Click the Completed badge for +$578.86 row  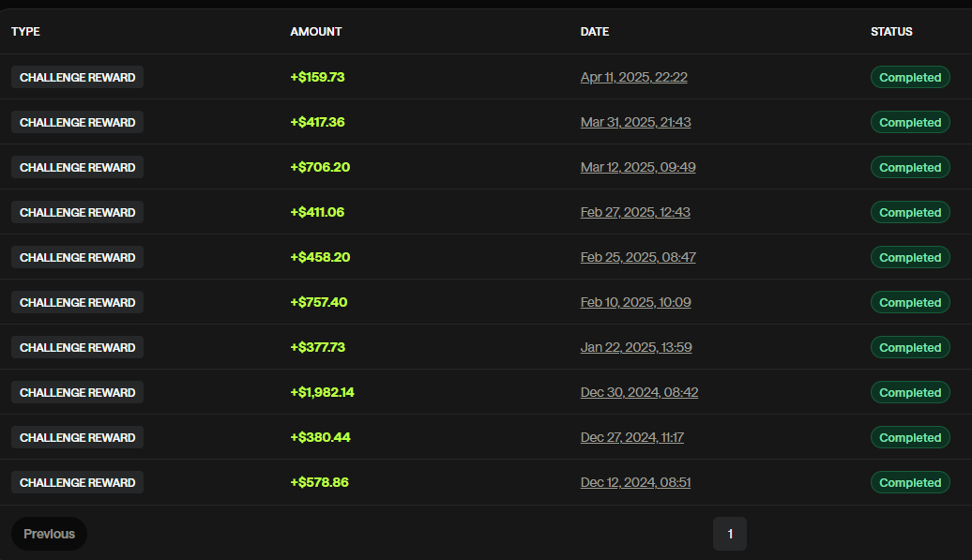coord(909,482)
